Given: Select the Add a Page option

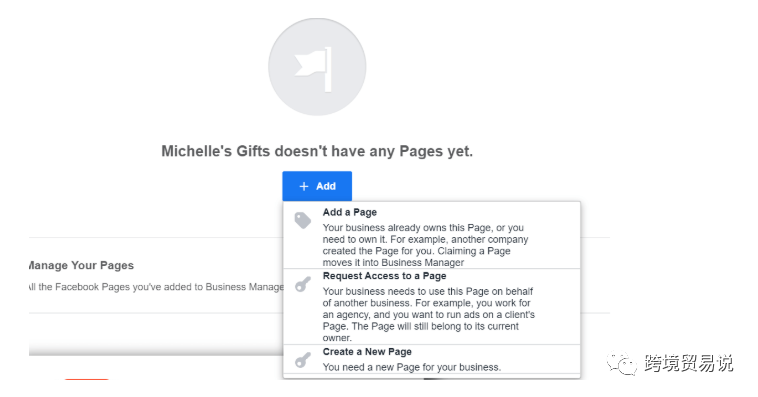Looking at the screenshot, I should [x=431, y=235].
